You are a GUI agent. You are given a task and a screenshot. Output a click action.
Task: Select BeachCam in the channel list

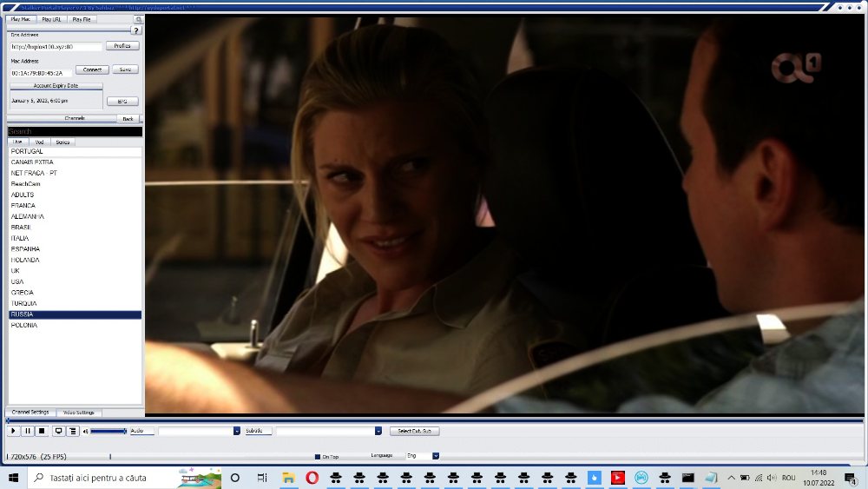(x=75, y=184)
